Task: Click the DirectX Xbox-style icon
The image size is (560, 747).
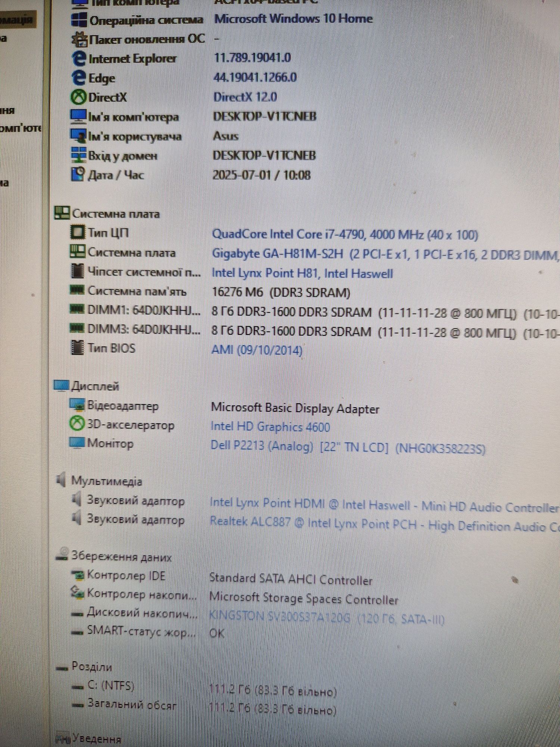Action: [x=78, y=97]
